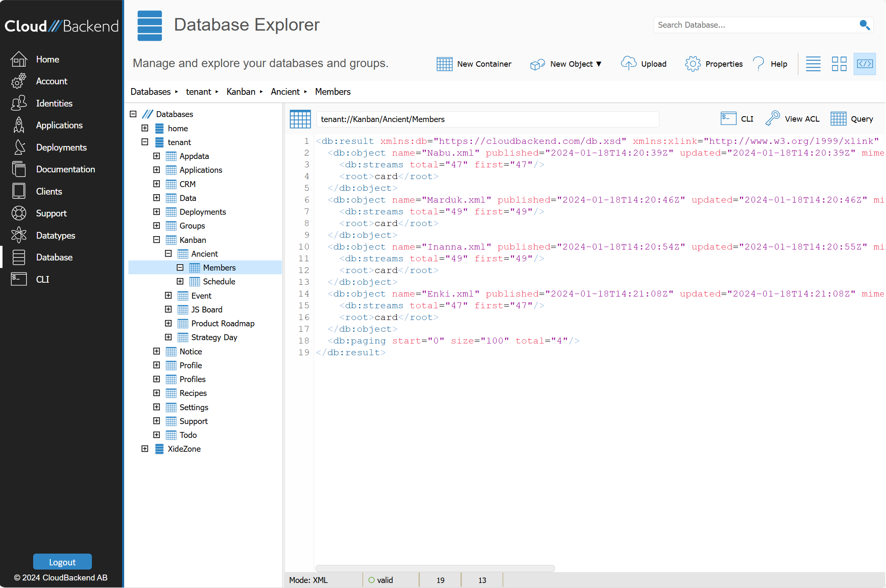Click the Properties icon
The width and height of the screenshot is (886, 588).
(x=693, y=64)
